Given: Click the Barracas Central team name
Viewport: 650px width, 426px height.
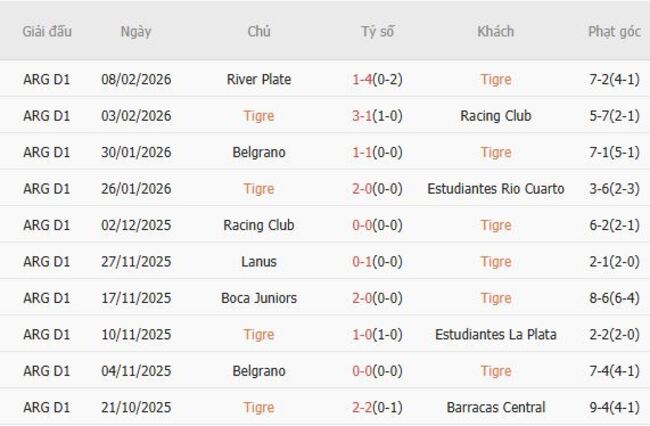Looking at the screenshot, I should 495,408.
